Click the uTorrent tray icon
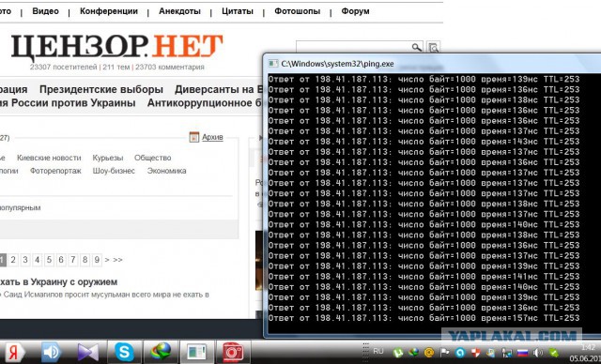Viewport: 601px width, 364px height. click(x=398, y=352)
